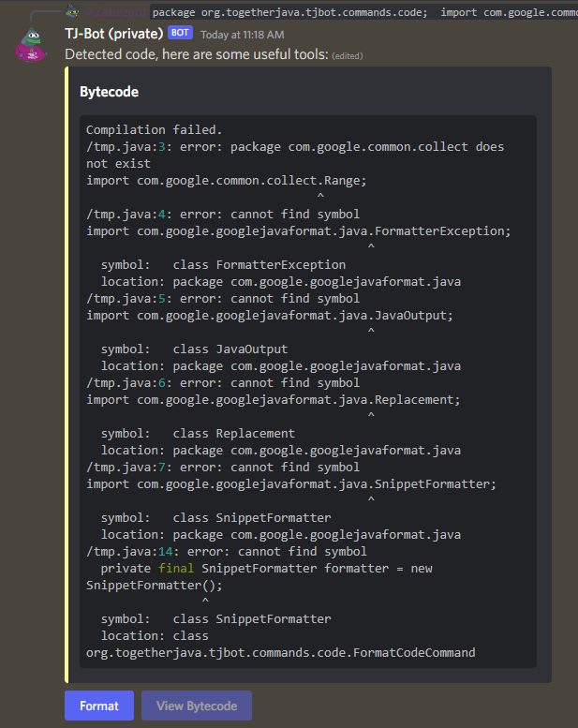This screenshot has height=728, width=578.
Task: Click the Format button
Action: pos(99,706)
